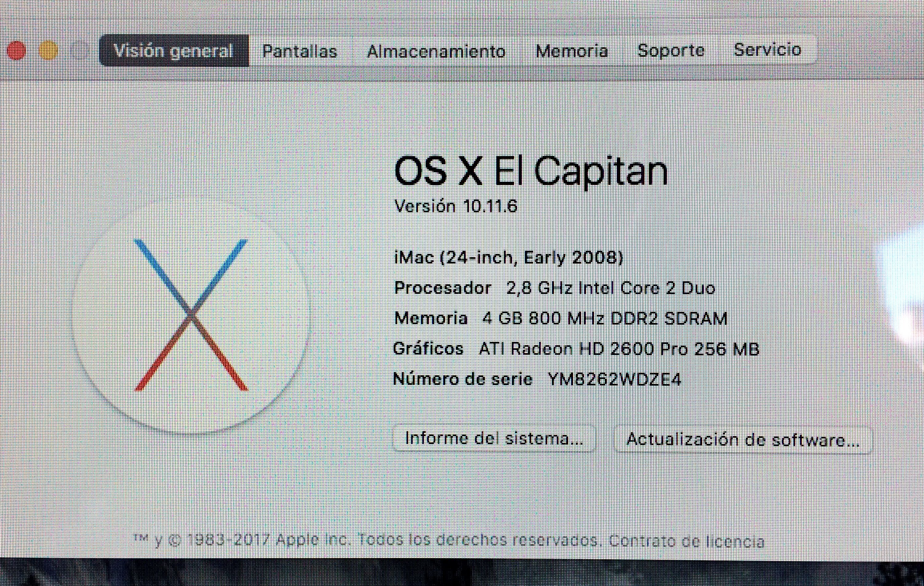The height and width of the screenshot is (586, 924).
Task: Click the grayed-out zoom window button
Action: tap(81, 50)
